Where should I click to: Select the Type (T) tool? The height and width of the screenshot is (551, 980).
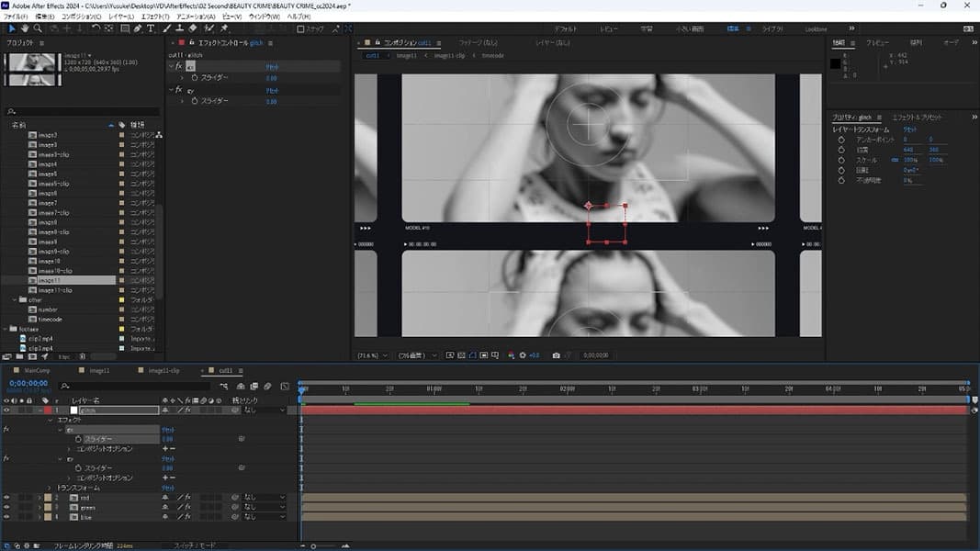pyautogui.click(x=151, y=28)
